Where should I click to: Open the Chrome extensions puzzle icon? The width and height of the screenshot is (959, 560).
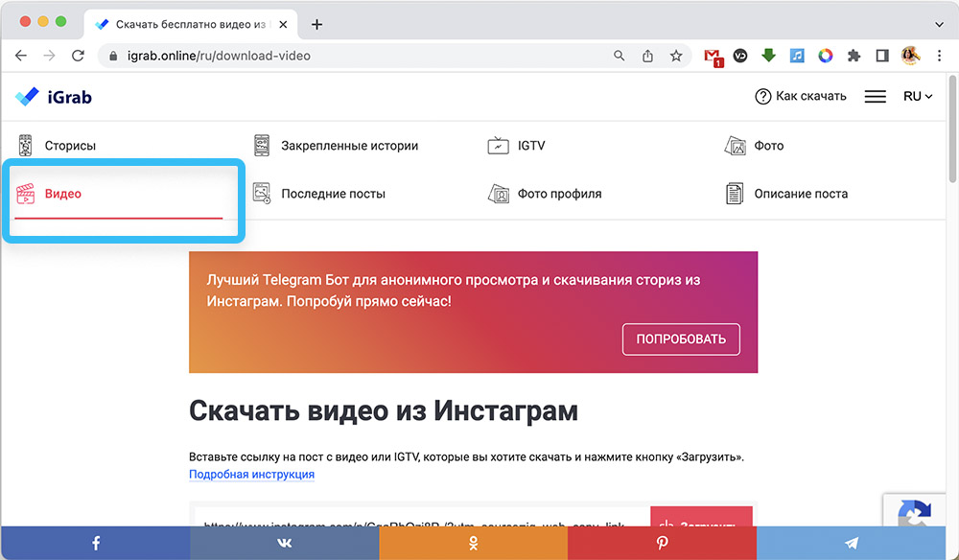(x=854, y=56)
